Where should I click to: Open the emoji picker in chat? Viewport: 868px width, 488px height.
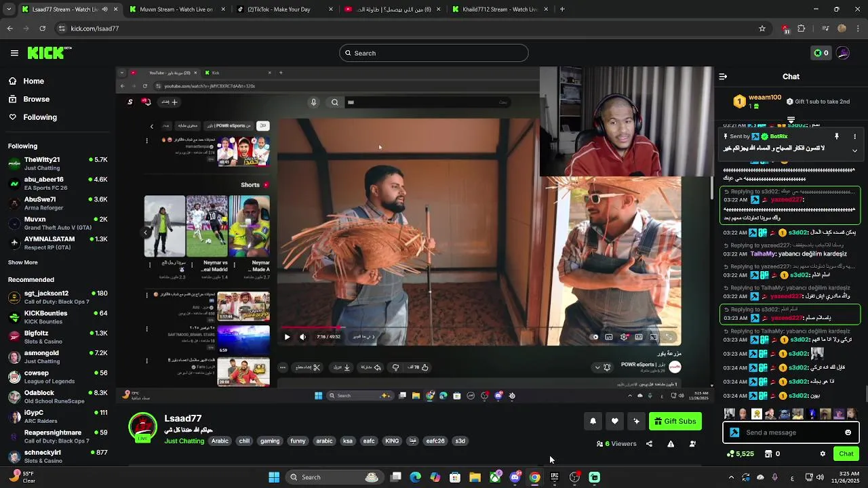tap(848, 432)
